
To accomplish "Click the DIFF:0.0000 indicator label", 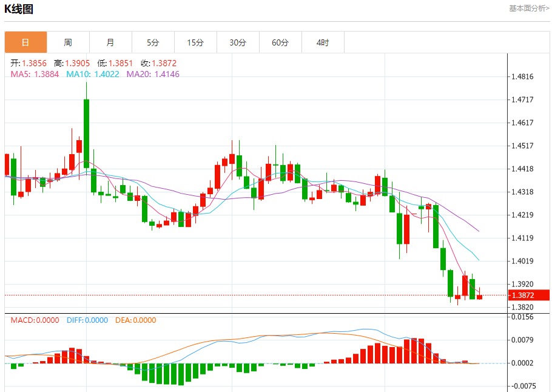I will (87, 320).
